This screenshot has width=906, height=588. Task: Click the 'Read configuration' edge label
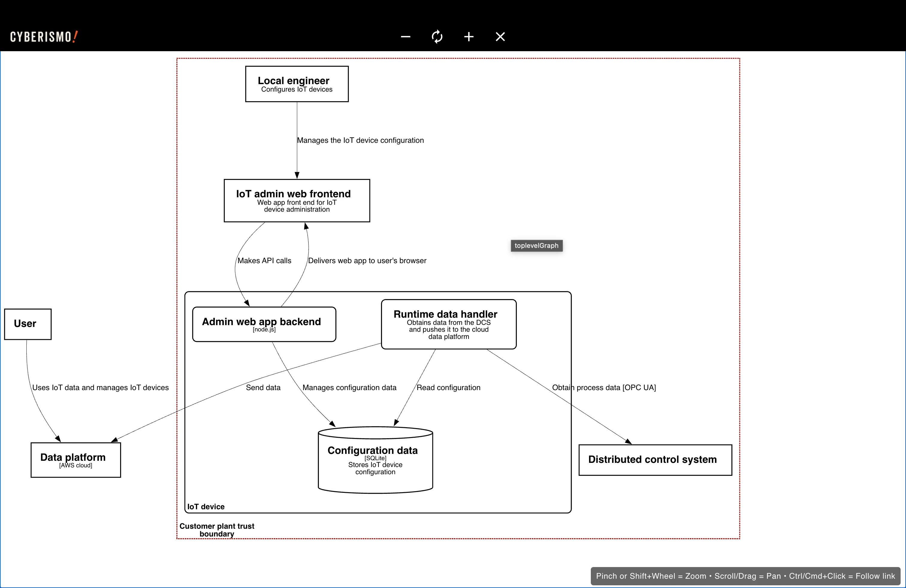pyautogui.click(x=449, y=388)
